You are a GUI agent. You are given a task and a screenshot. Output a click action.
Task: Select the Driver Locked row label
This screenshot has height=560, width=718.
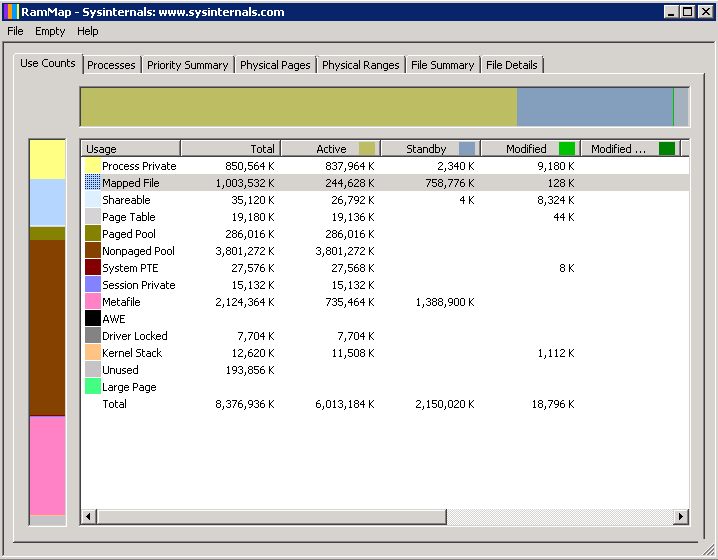[x=135, y=336]
